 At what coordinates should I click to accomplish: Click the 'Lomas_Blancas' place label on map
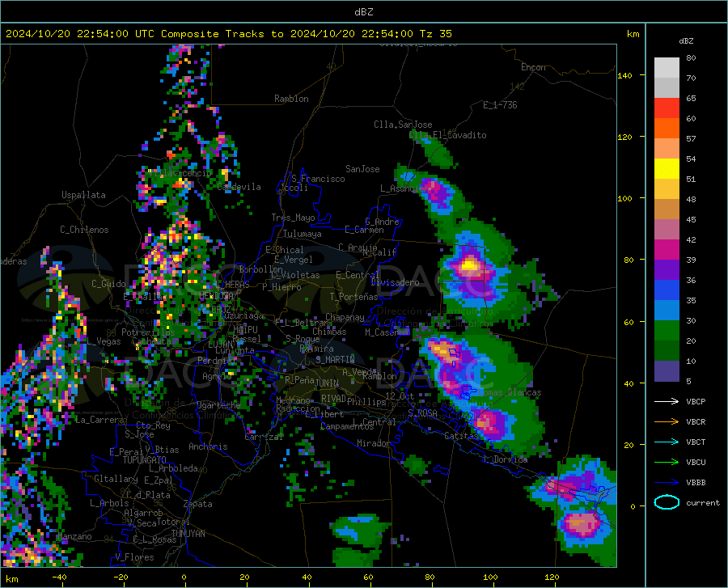510,392
